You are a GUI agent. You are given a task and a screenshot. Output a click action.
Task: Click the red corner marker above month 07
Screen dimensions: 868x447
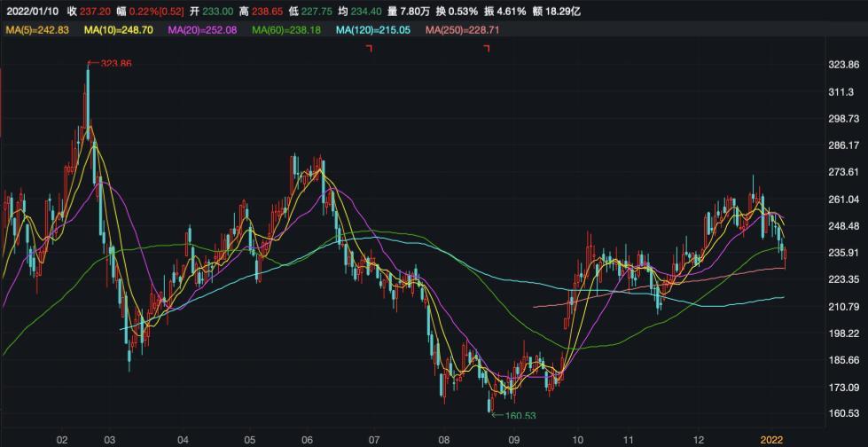pos(370,49)
